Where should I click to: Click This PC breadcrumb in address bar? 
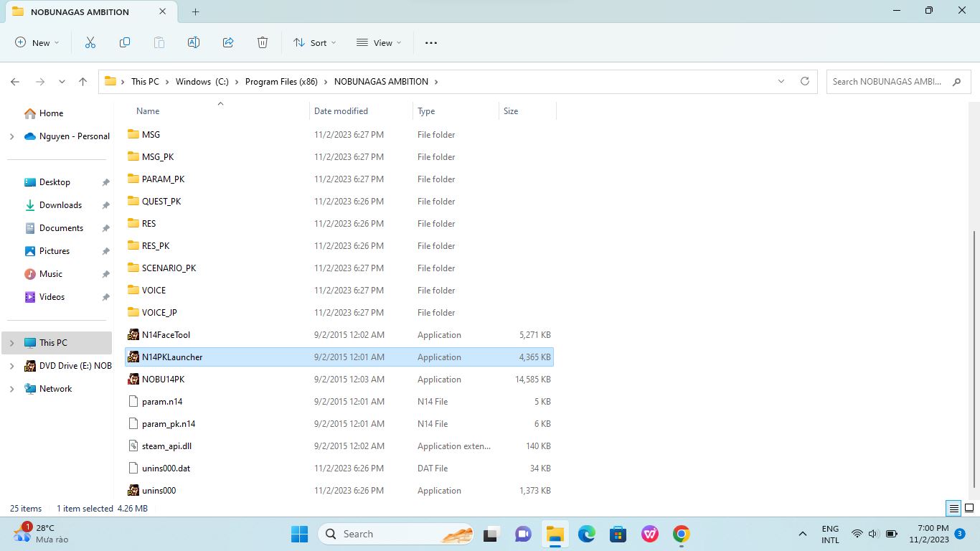(x=145, y=82)
